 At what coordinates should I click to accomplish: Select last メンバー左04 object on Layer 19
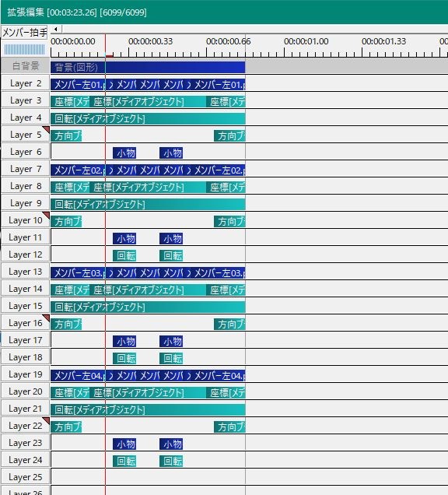point(219,376)
